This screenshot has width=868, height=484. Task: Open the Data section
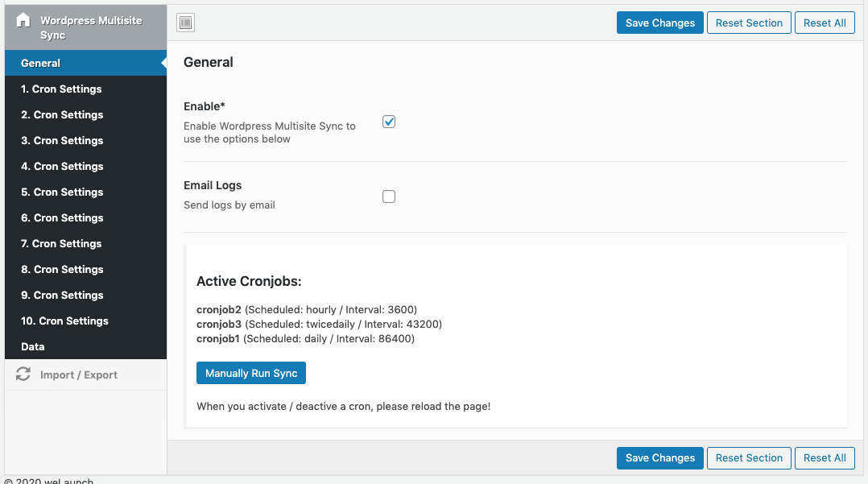point(32,346)
